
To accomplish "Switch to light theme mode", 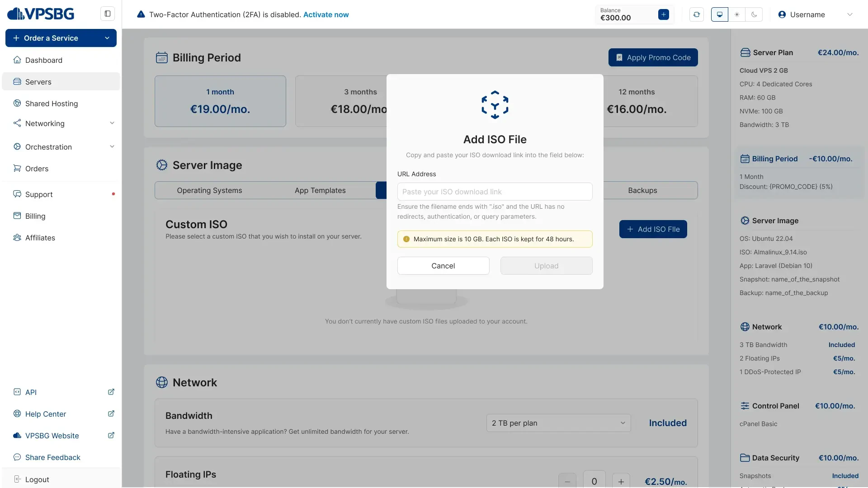I will [x=737, y=14].
